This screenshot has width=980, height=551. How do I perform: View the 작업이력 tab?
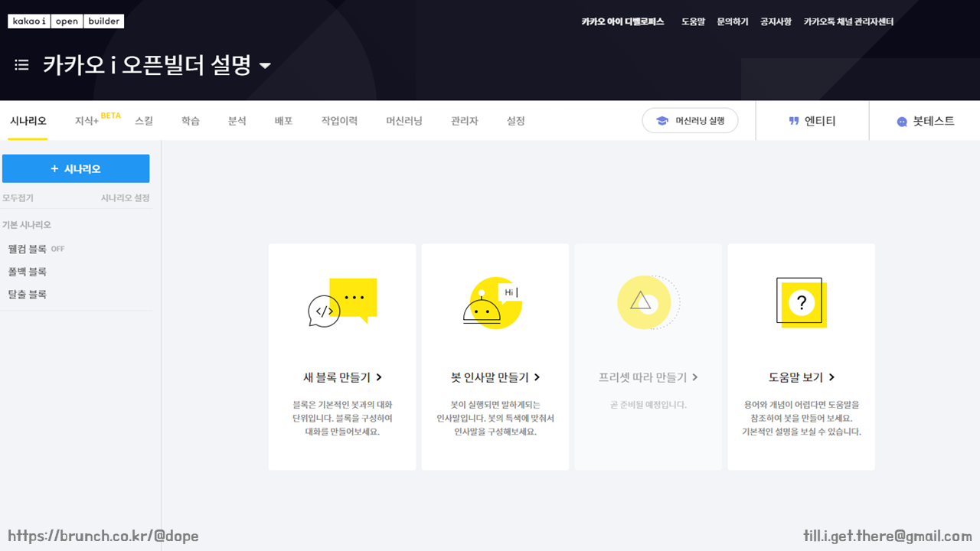[339, 121]
